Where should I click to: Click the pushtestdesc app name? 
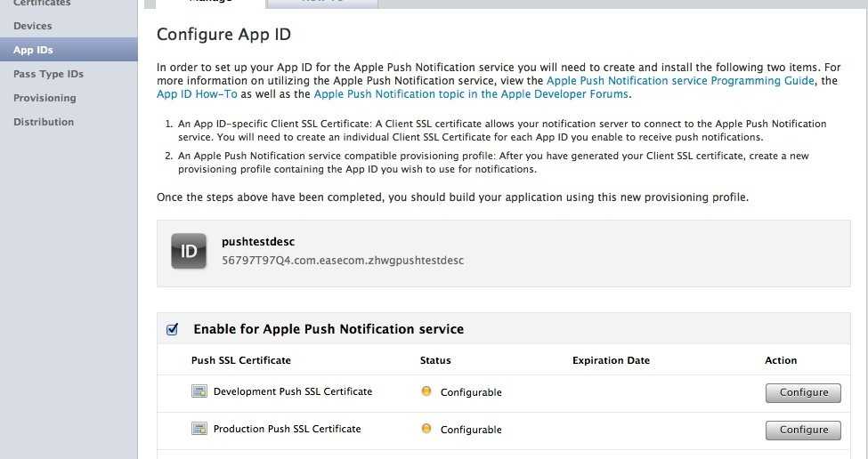pyautogui.click(x=258, y=242)
